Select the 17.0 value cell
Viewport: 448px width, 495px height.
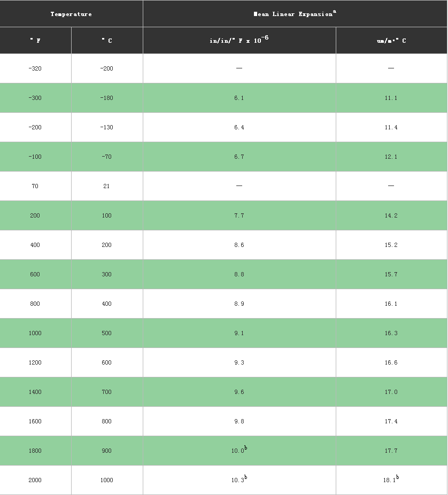point(391,392)
